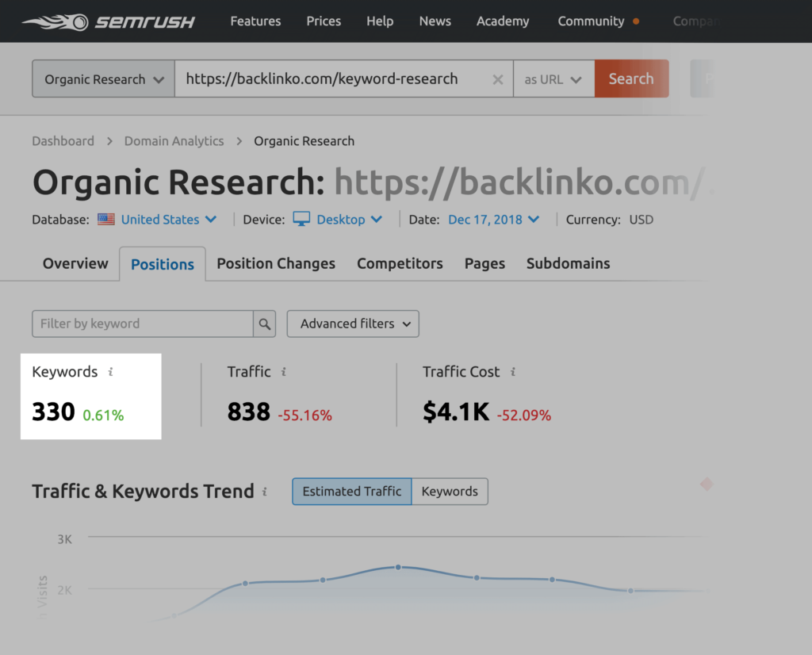Screen dimensions: 812x655
Task: Expand the Advanced filters dropdown
Action: point(353,324)
